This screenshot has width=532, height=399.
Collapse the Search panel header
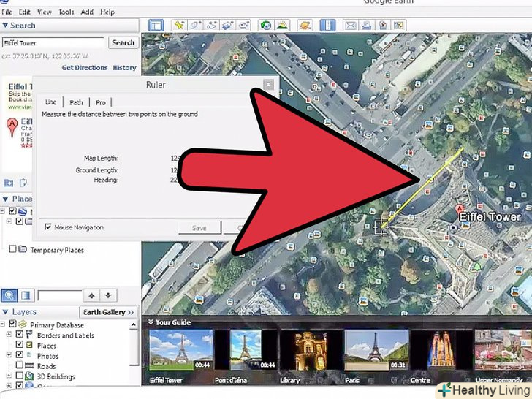[5, 26]
